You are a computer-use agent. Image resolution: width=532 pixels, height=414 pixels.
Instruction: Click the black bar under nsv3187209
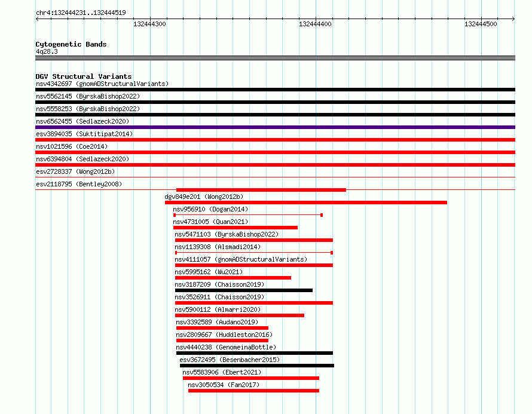[x=244, y=290]
